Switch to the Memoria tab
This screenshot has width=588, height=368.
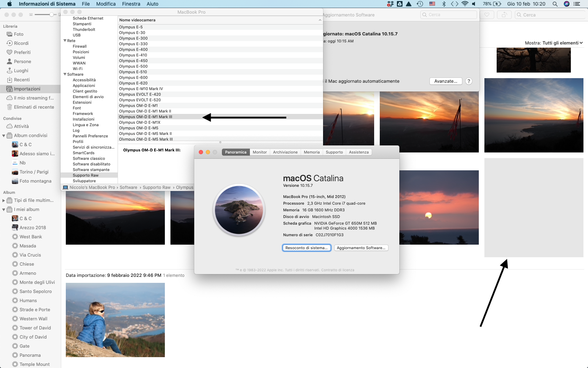312,152
